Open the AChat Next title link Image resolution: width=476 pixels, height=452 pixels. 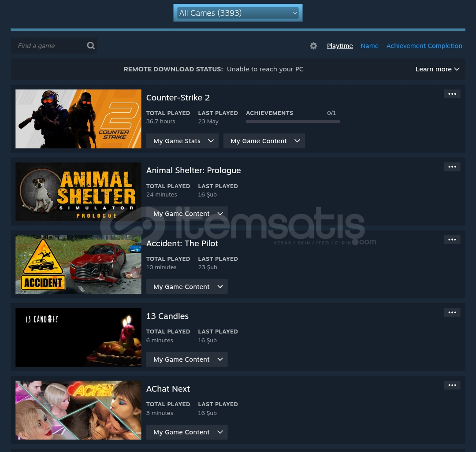pyautogui.click(x=168, y=389)
